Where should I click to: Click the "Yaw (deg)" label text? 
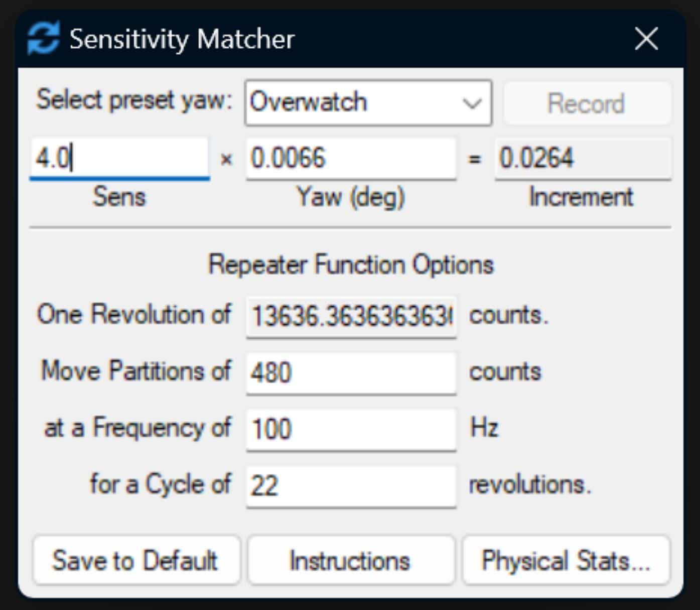click(x=351, y=196)
